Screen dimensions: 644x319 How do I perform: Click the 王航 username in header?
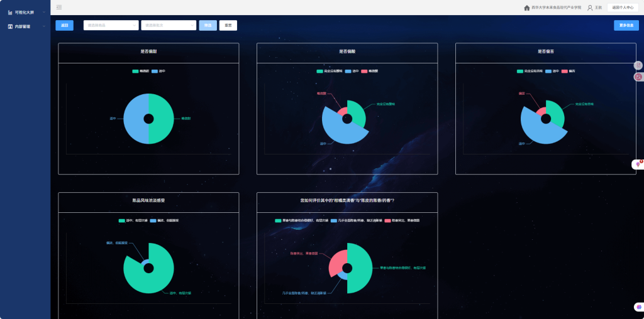599,8
